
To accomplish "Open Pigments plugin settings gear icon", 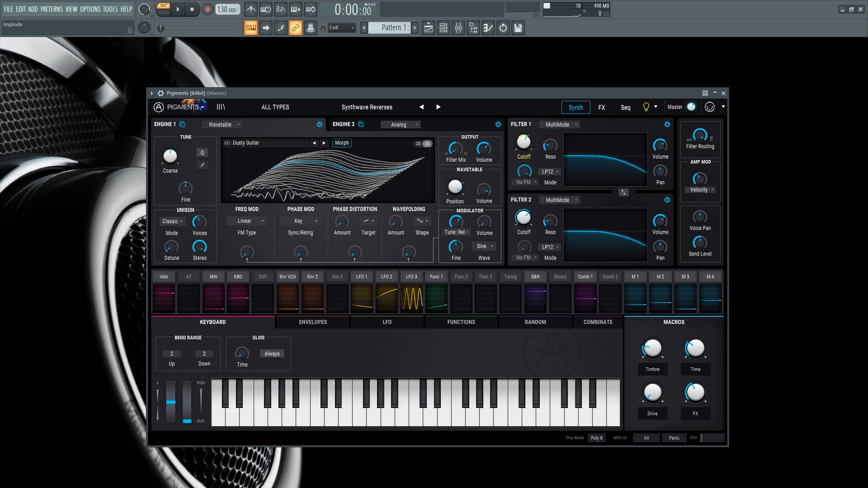I will click(x=160, y=93).
